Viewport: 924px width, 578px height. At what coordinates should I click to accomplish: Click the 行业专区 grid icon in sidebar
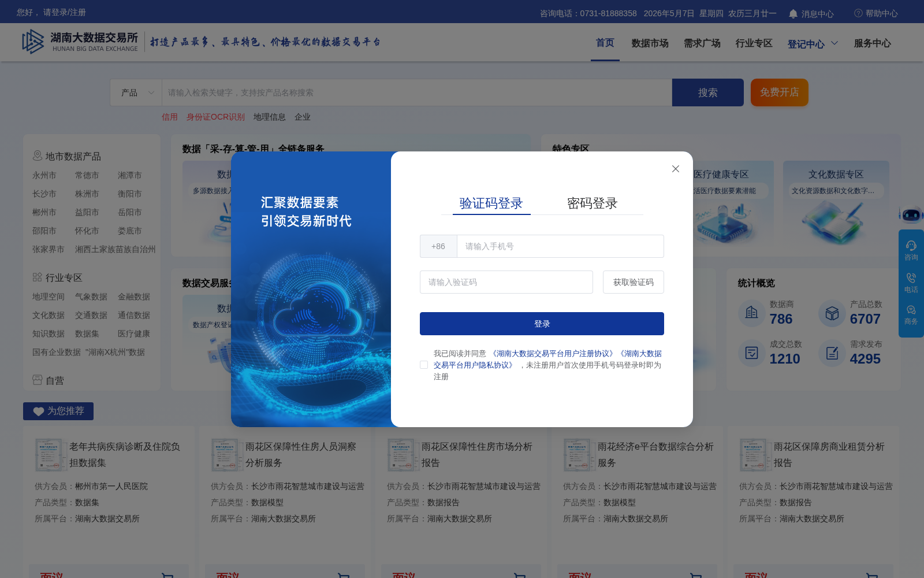click(38, 277)
